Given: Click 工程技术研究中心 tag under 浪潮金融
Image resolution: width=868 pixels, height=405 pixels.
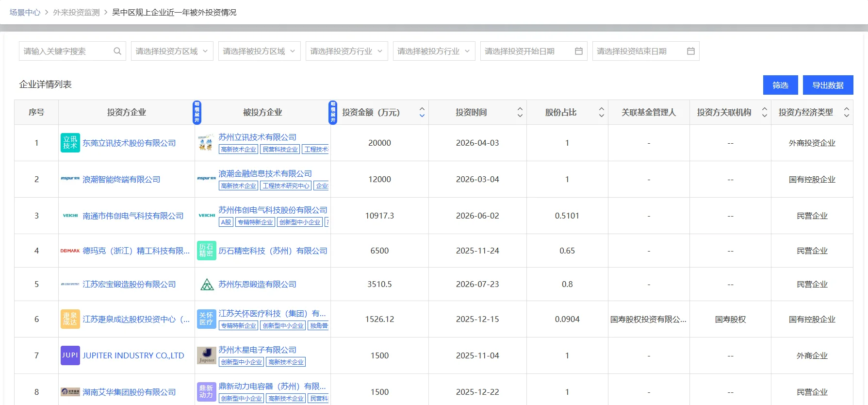Looking at the screenshot, I should point(286,186).
